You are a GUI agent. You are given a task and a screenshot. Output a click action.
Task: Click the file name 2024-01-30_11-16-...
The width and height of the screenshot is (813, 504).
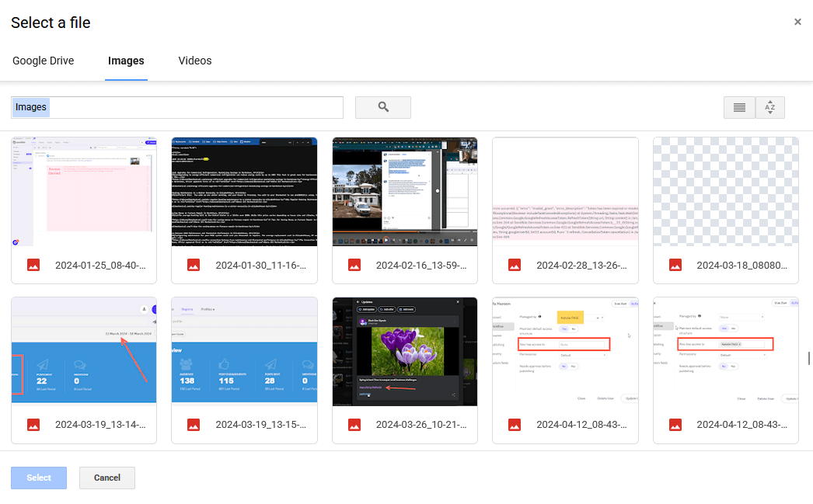pyautogui.click(x=261, y=266)
